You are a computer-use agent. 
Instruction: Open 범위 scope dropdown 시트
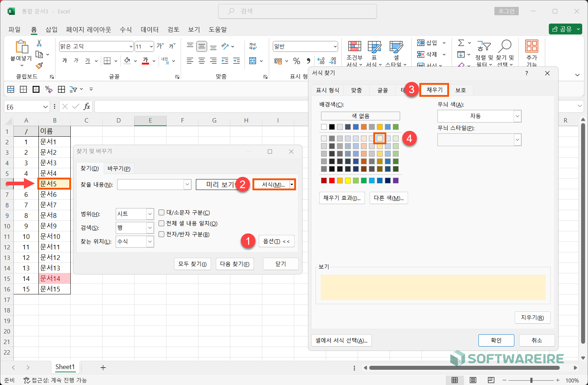click(x=150, y=214)
